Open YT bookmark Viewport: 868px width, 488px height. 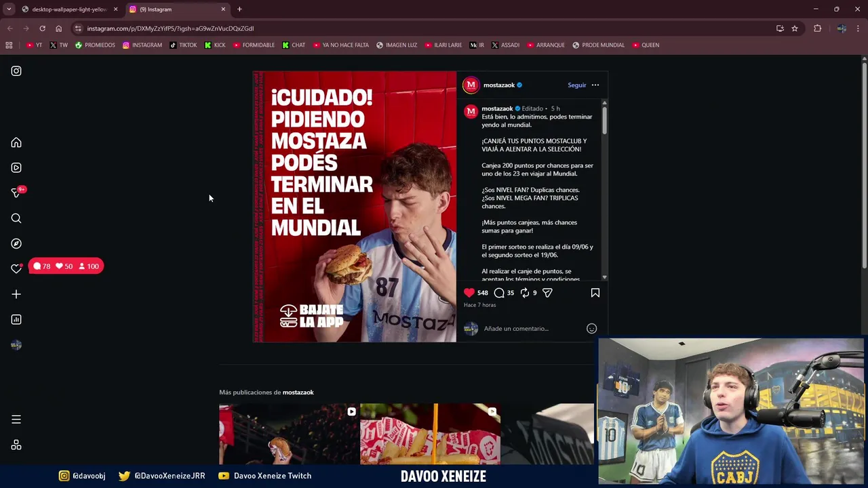tap(34, 45)
